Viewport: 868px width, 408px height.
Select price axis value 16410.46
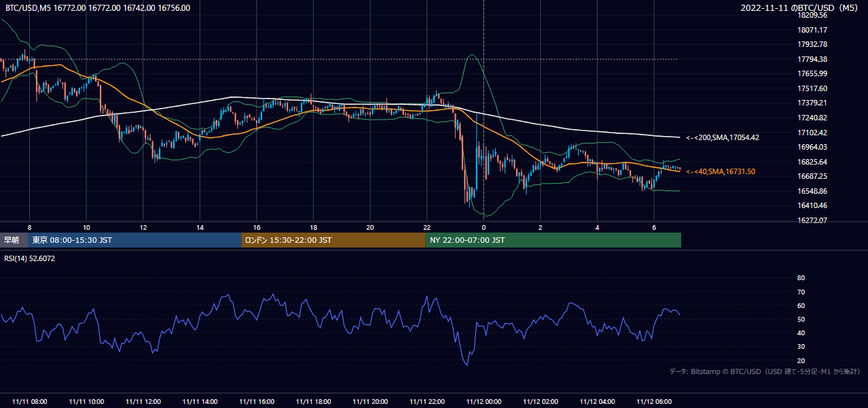812,205
